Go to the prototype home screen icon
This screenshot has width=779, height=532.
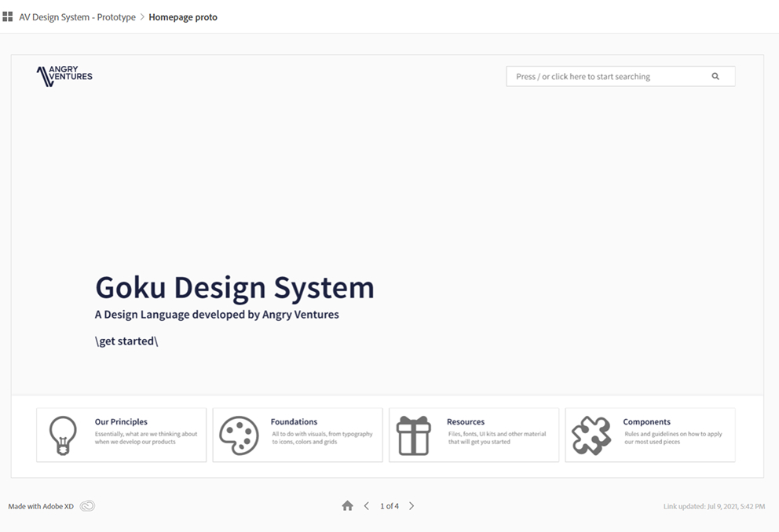347,505
